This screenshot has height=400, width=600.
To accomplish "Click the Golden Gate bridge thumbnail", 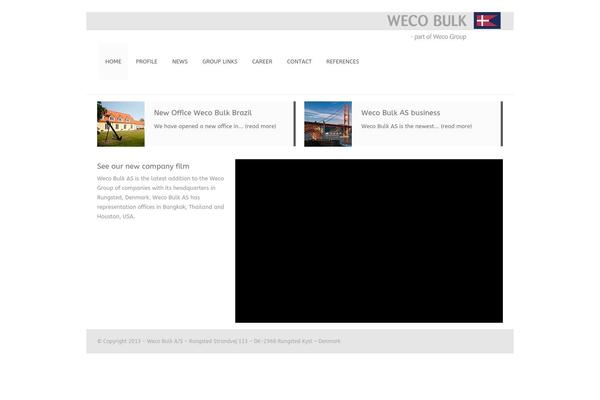I will pos(328,124).
